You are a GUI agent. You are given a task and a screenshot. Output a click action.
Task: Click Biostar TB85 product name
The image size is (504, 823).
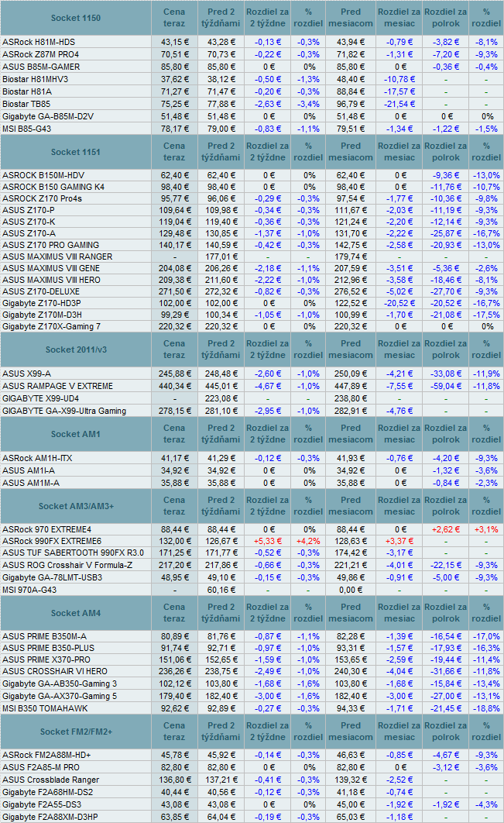coord(26,104)
